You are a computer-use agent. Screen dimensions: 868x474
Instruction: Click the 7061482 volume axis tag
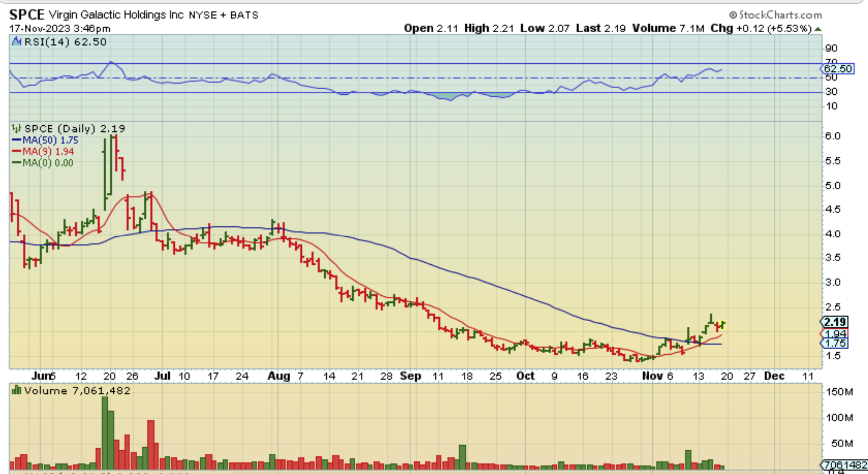844,465
